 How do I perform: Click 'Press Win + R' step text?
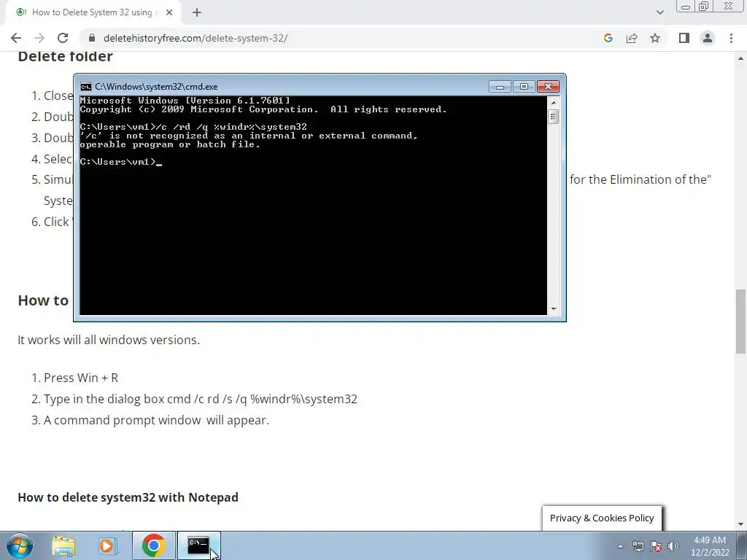tap(81, 378)
